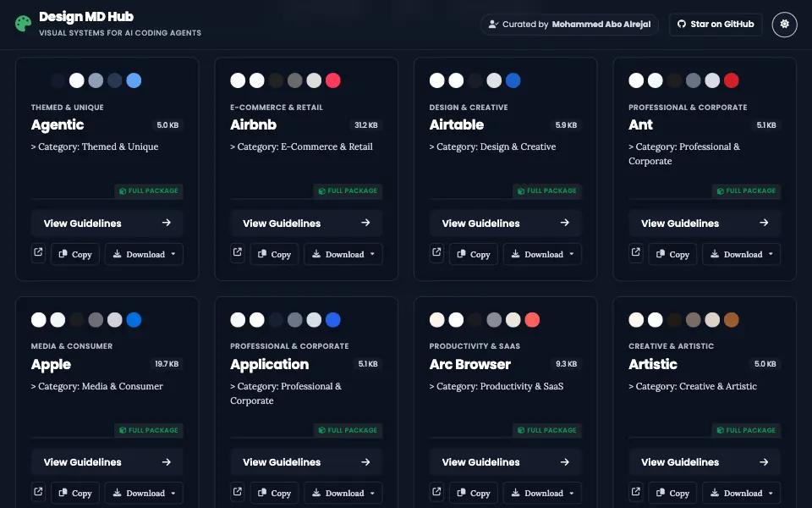Open curator Mohammed Abo Alrejal's profile link
This screenshot has height=508, width=812.
click(569, 25)
